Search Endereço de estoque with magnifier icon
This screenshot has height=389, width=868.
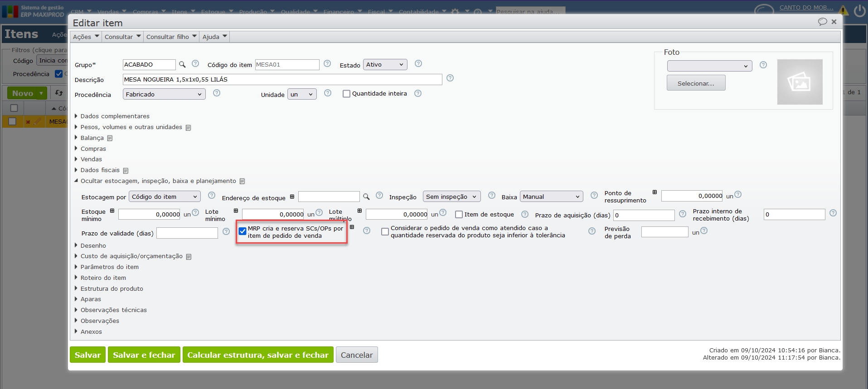click(x=366, y=197)
